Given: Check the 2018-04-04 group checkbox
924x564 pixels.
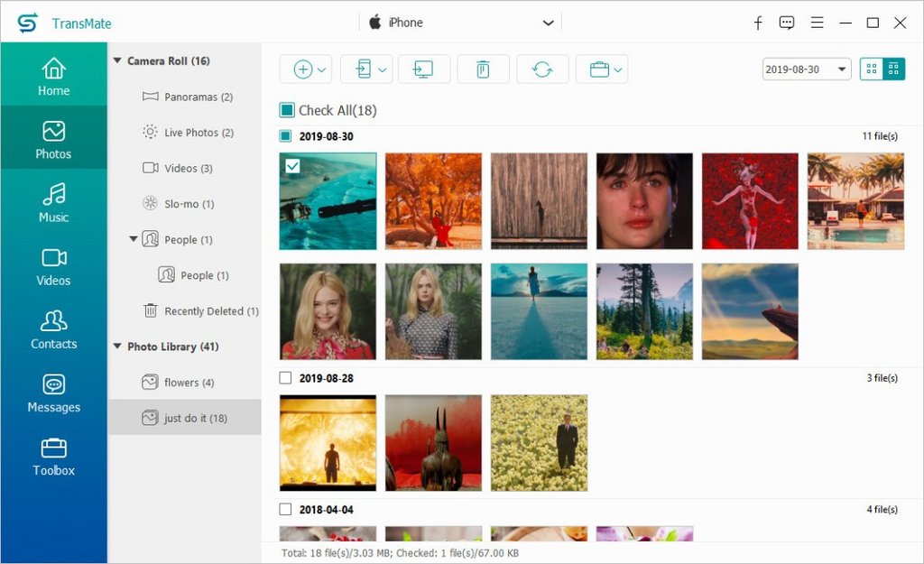Looking at the screenshot, I should coord(285,509).
